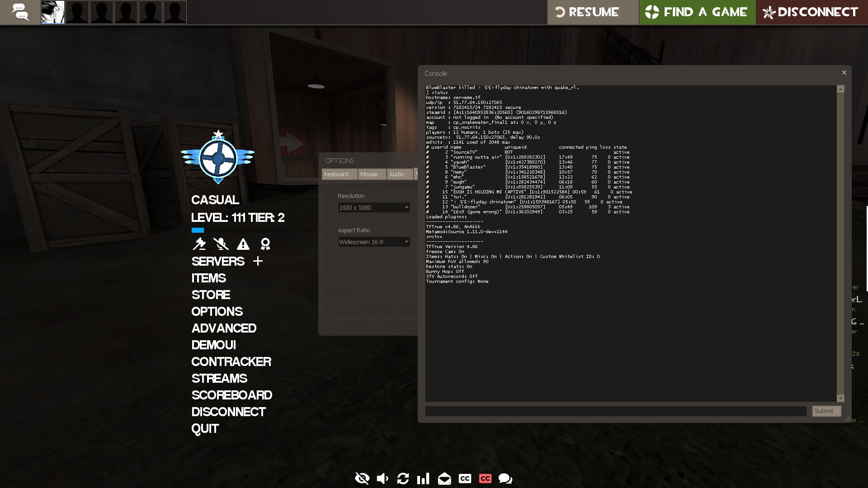Click the top-bar Disconnect button
This screenshot has height=488, width=868.
pyautogui.click(x=811, y=12)
